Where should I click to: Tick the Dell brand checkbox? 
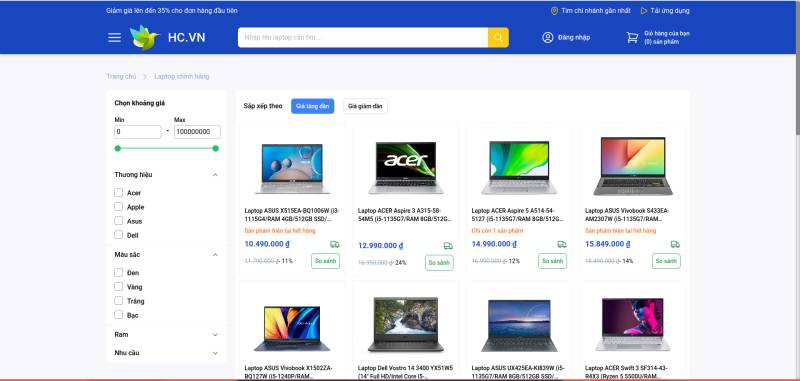pos(118,235)
